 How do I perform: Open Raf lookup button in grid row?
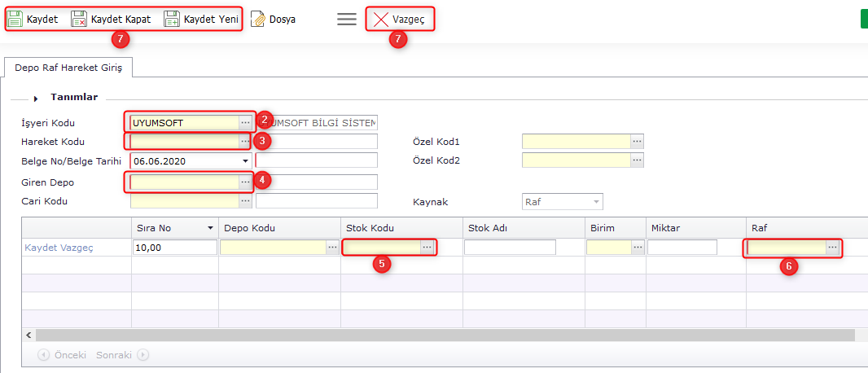pyautogui.click(x=832, y=247)
